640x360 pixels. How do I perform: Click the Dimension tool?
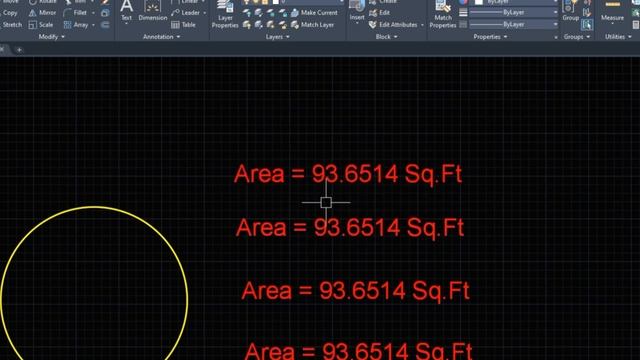(153, 11)
